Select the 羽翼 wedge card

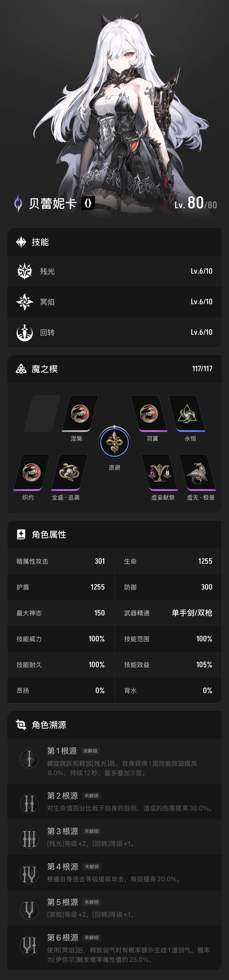tap(149, 414)
